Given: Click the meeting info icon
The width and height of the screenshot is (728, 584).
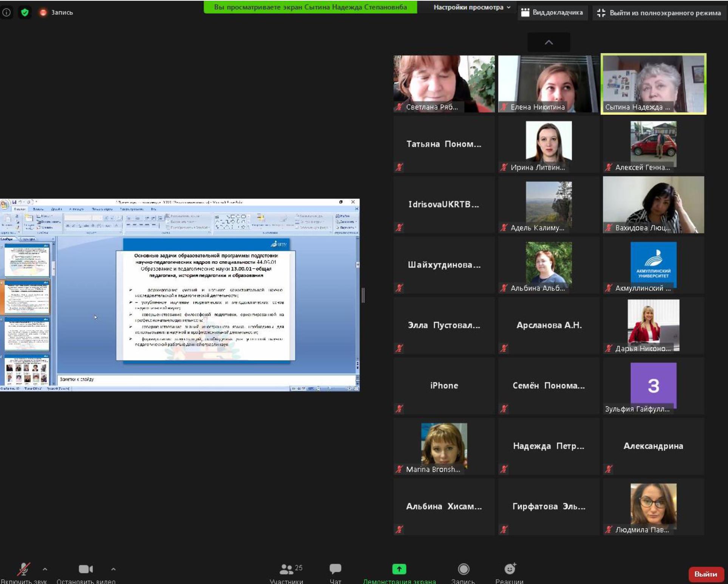Looking at the screenshot, I should tap(7, 12).
